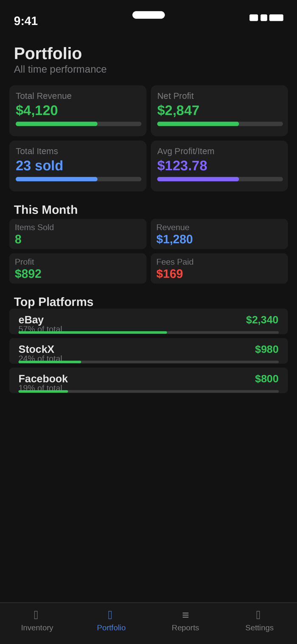Image resolution: width=297 pixels, height=644 pixels.
Task: Select the StockX platform row
Action: [148, 351]
